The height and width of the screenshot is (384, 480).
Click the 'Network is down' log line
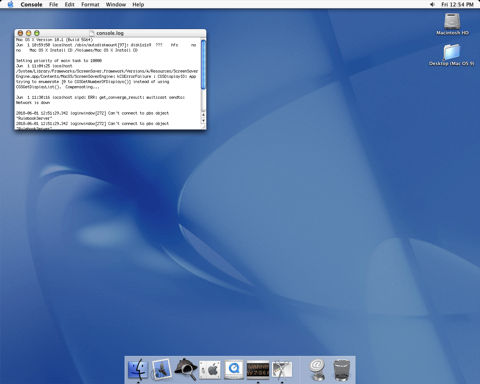(x=33, y=103)
